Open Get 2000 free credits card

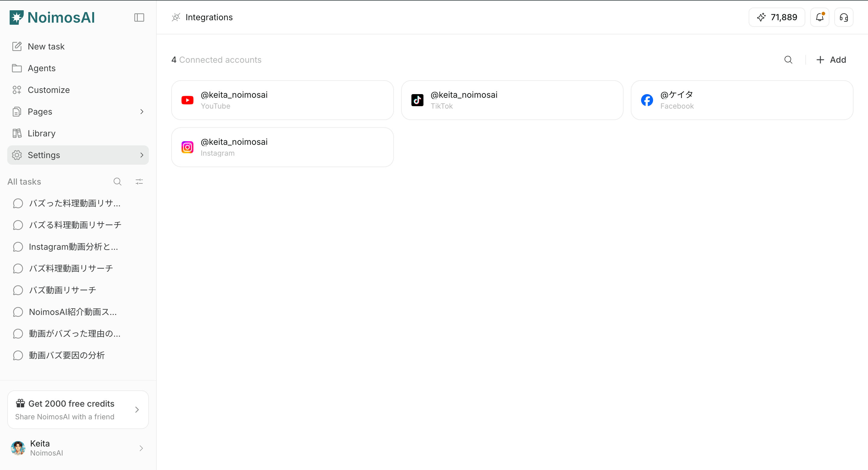[78, 410]
